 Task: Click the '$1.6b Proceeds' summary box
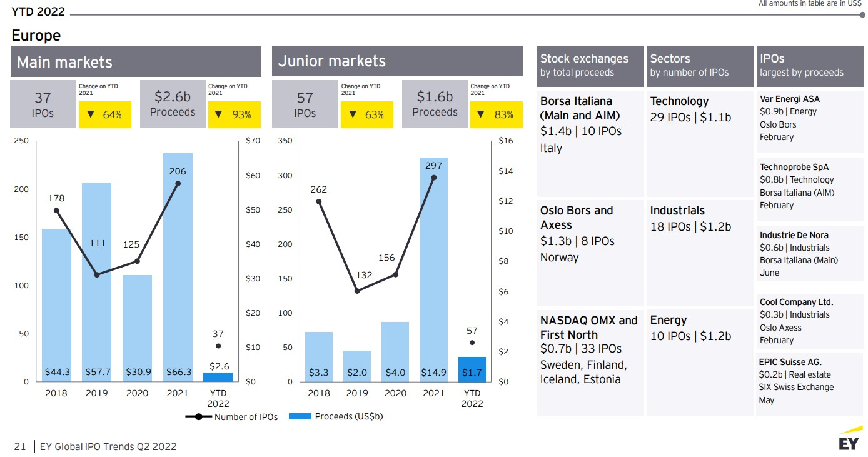(435, 104)
